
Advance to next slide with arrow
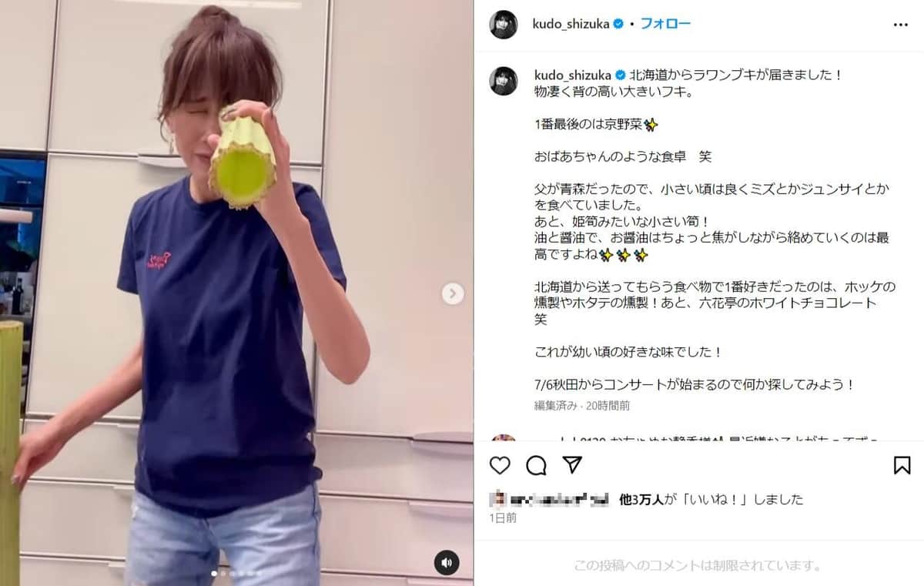(x=453, y=293)
